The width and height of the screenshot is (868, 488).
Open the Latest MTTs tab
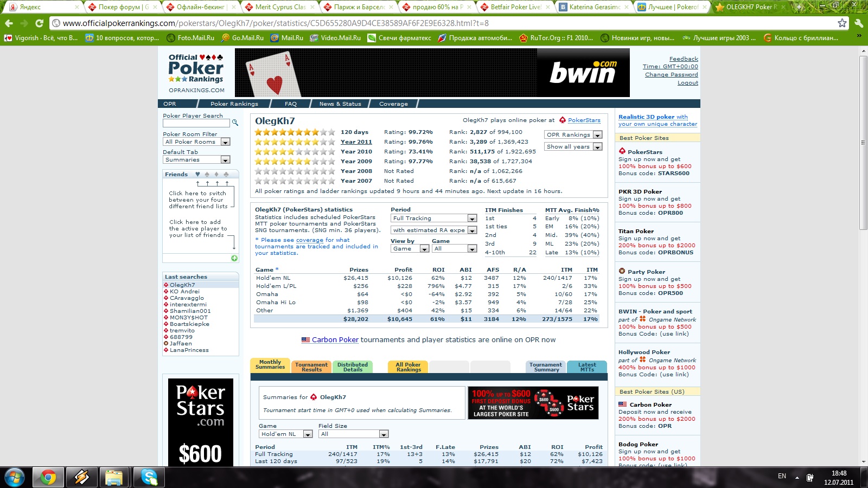click(x=586, y=367)
